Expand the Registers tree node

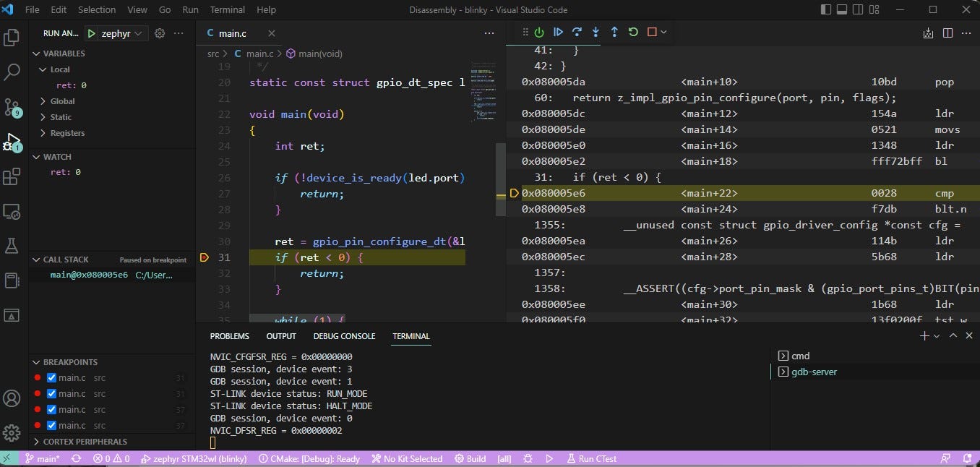click(66, 133)
